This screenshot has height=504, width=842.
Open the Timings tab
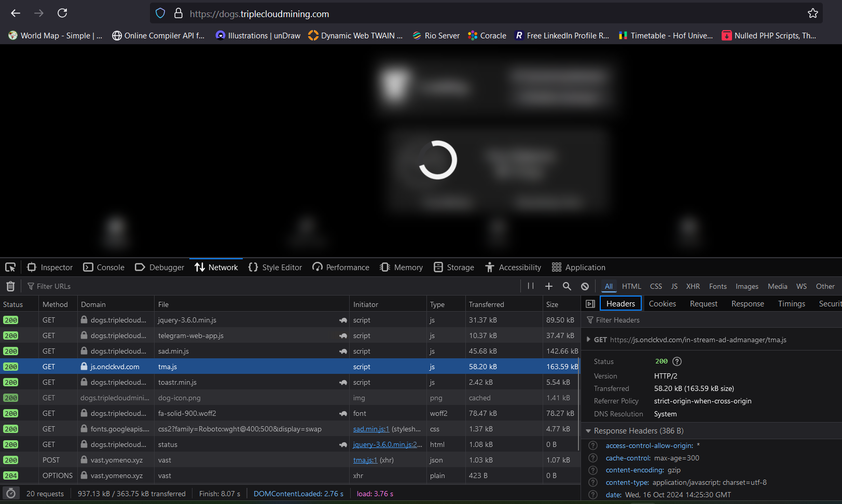point(791,304)
